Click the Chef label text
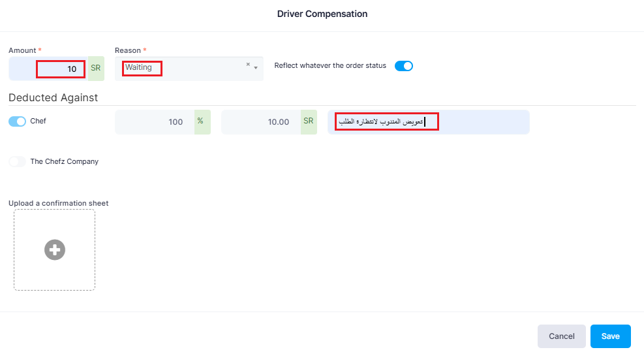Image resolution: width=644 pixels, height=352 pixels. click(38, 121)
